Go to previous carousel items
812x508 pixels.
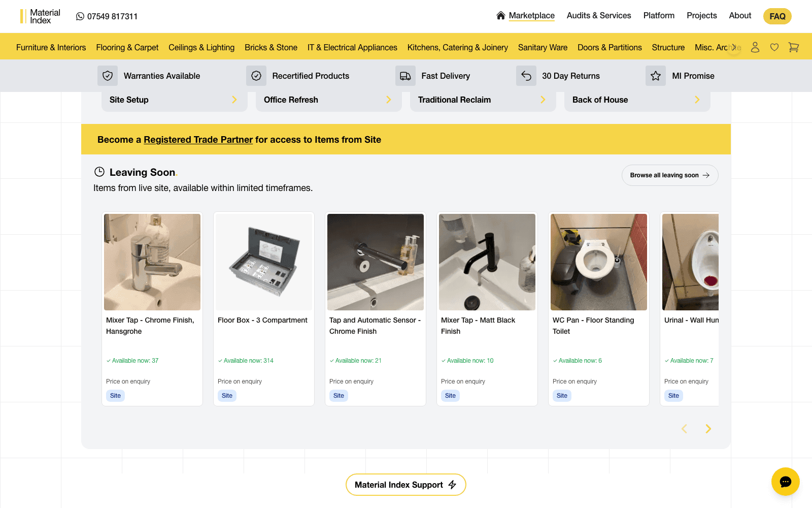coord(684,429)
